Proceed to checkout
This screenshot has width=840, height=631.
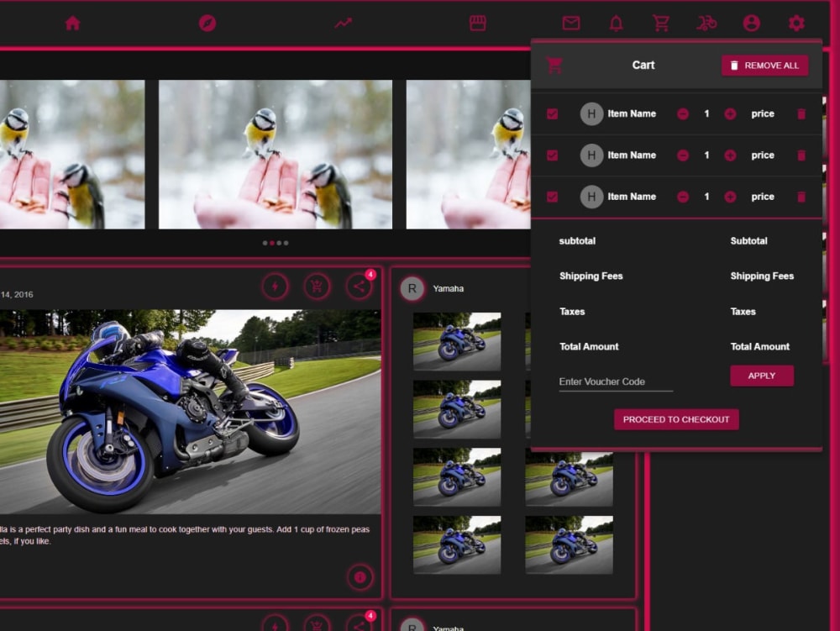click(676, 419)
